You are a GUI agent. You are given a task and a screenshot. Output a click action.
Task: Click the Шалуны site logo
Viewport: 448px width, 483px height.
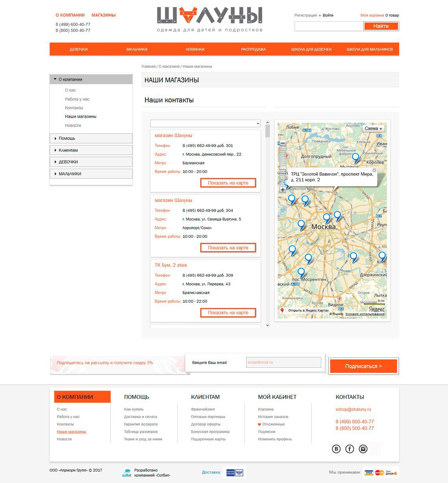tap(209, 19)
